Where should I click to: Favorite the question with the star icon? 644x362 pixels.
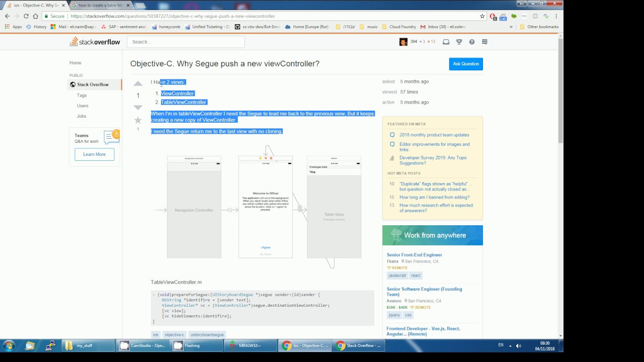138,120
